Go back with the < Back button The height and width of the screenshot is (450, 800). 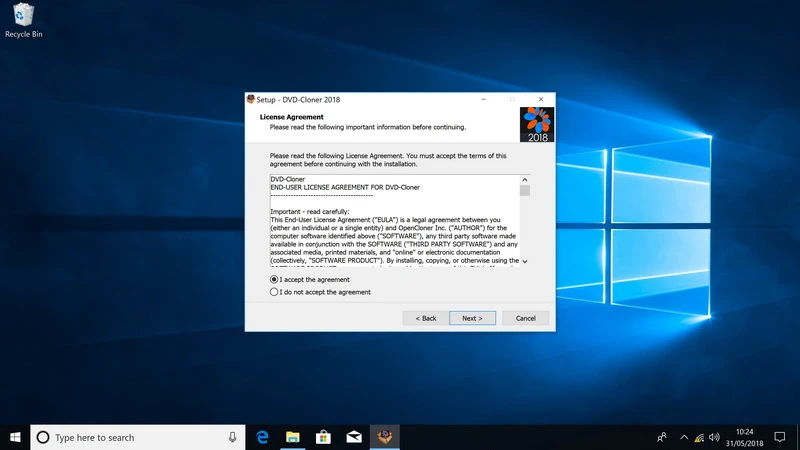426,318
